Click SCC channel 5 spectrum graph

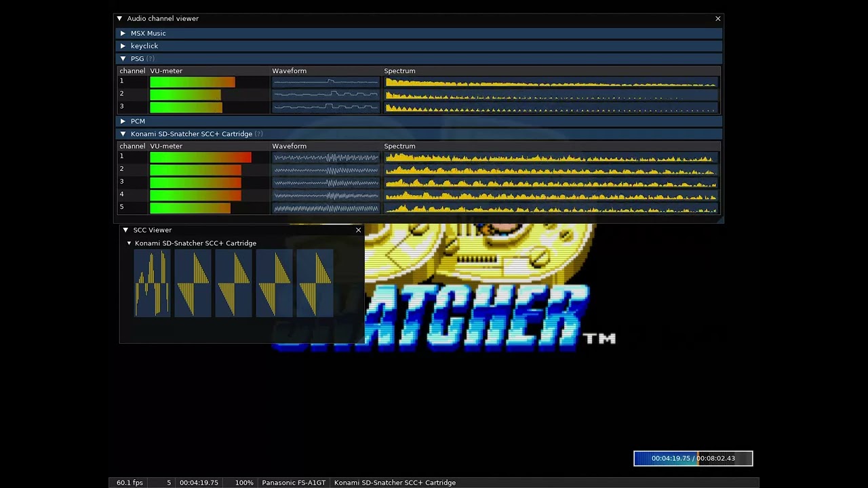tap(551, 209)
